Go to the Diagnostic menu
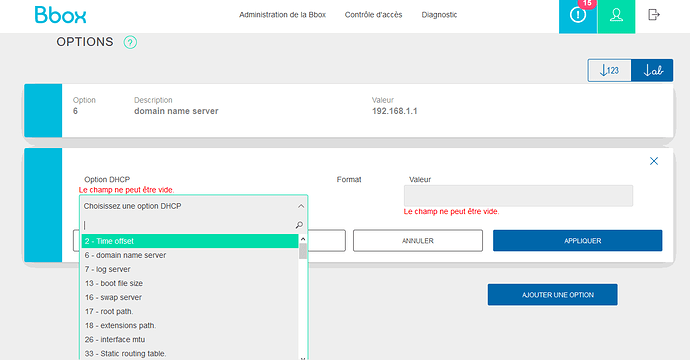Screen dimensions: 690x360 tap(439, 15)
